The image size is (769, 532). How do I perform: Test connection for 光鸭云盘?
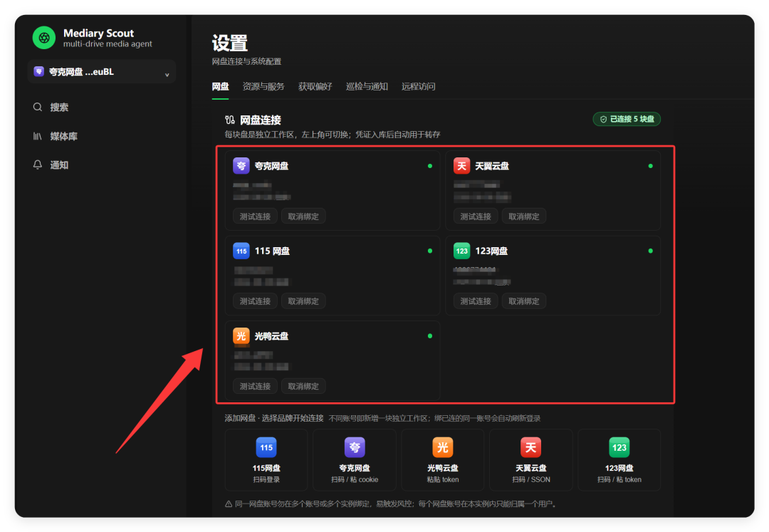tap(255, 387)
